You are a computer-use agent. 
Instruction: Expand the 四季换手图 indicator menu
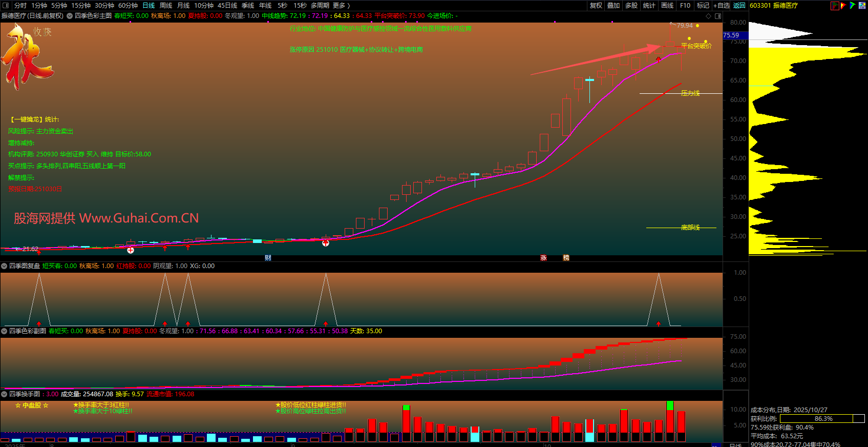[x=4, y=394]
